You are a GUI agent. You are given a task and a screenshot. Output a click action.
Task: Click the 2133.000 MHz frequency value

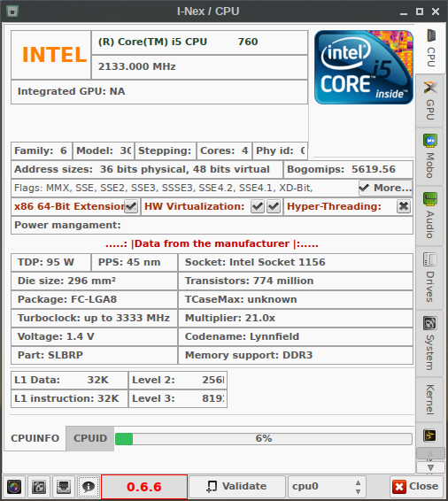click(136, 66)
